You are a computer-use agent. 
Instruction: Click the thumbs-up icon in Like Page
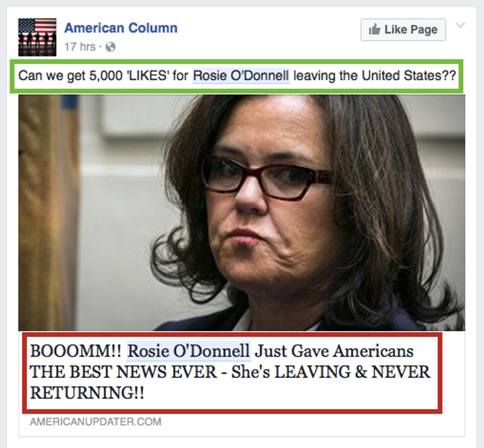pyautogui.click(x=375, y=29)
